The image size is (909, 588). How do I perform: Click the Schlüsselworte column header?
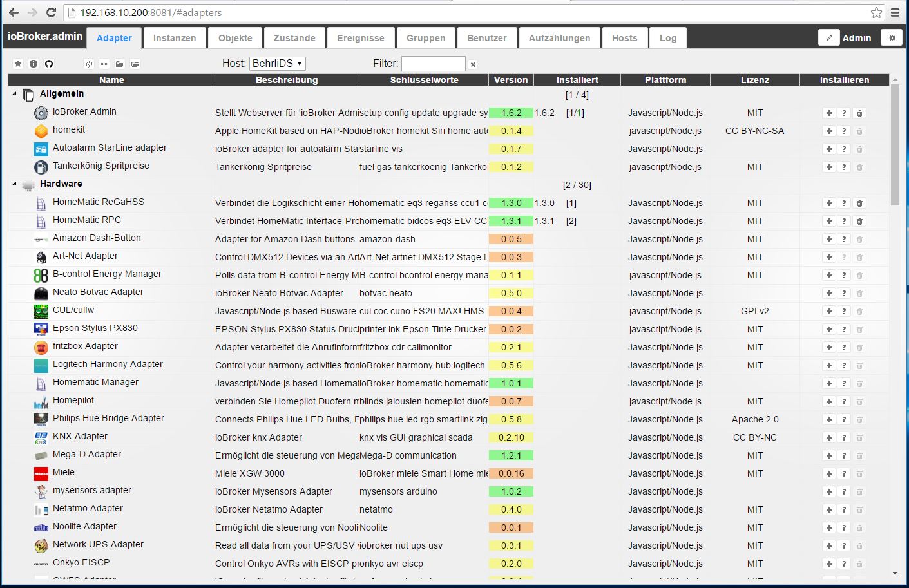point(424,80)
